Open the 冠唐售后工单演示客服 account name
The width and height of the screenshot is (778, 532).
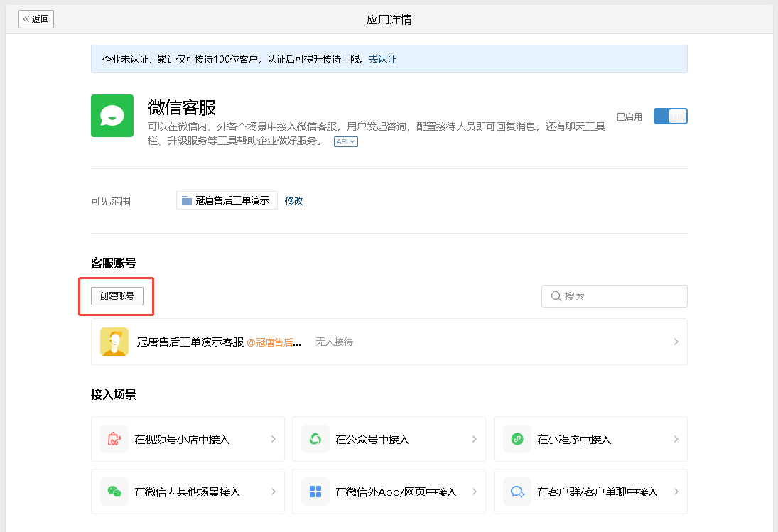[x=190, y=342]
